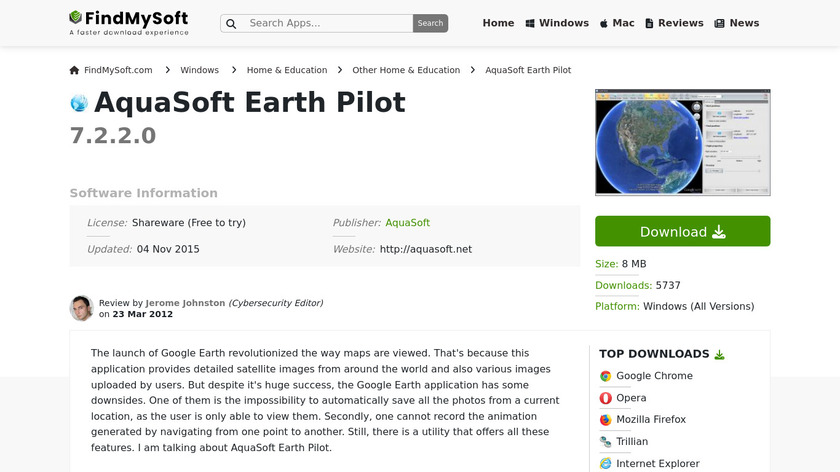The height and width of the screenshot is (472, 840).
Task: Open the AquaSoft publisher link
Action: 407,223
